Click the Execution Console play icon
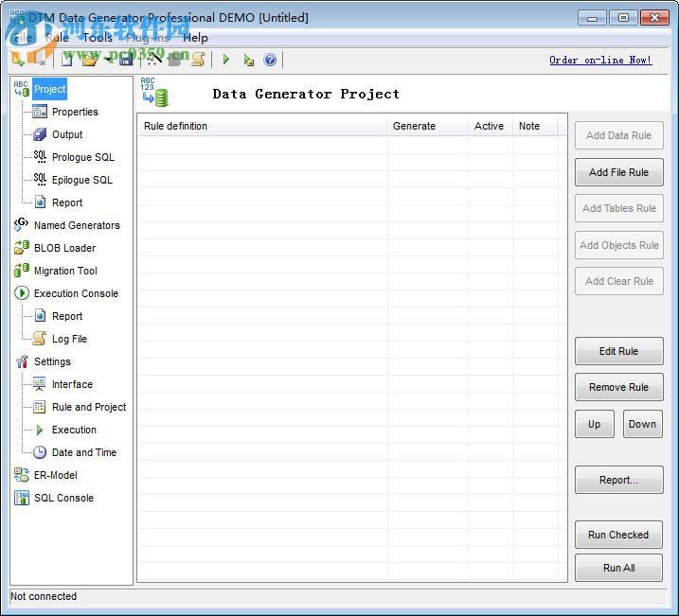This screenshot has width=679, height=616. (x=21, y=292)
